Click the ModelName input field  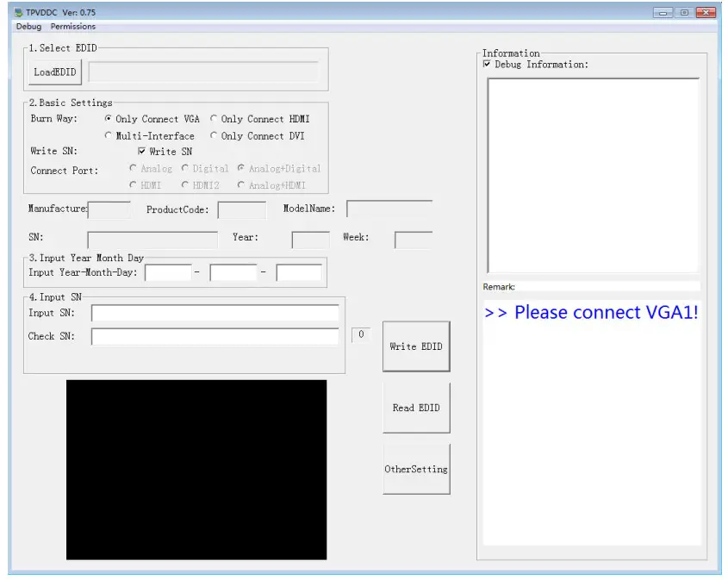388,207
